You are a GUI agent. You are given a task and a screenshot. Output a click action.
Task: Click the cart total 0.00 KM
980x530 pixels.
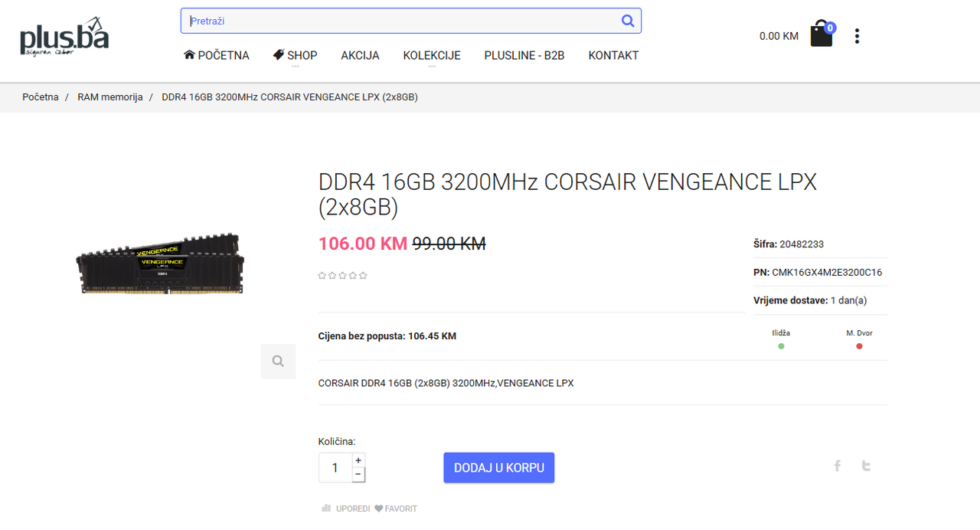779,36
